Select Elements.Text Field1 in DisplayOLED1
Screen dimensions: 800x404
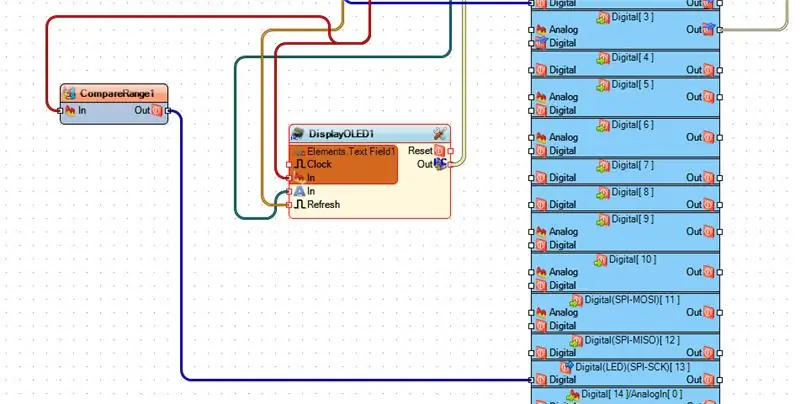click(351, 152)
